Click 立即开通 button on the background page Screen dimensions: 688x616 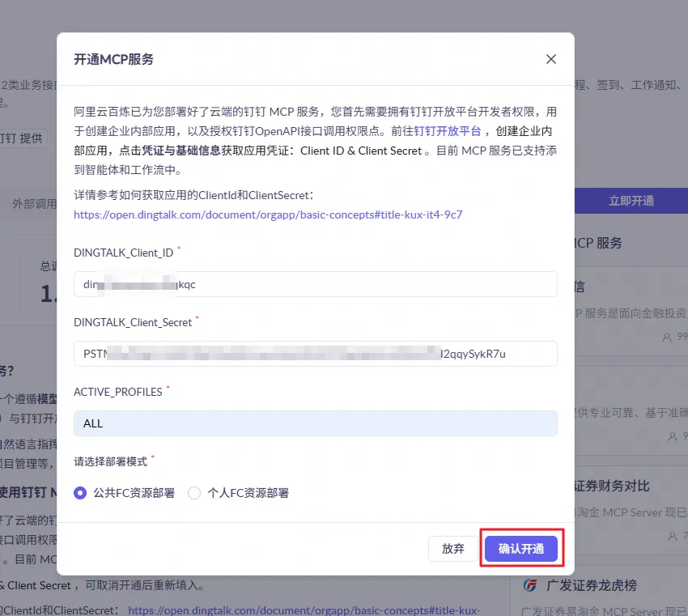pos(631,201)
